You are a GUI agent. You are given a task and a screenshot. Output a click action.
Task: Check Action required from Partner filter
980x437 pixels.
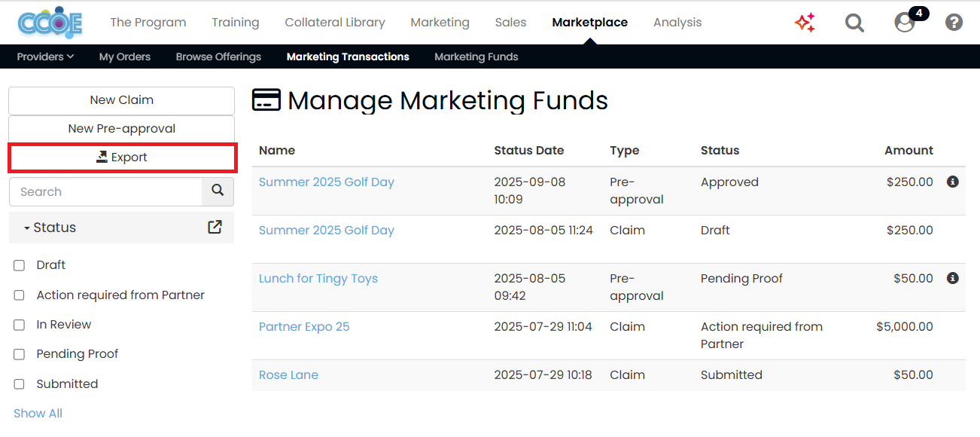(x=20, y=295)
